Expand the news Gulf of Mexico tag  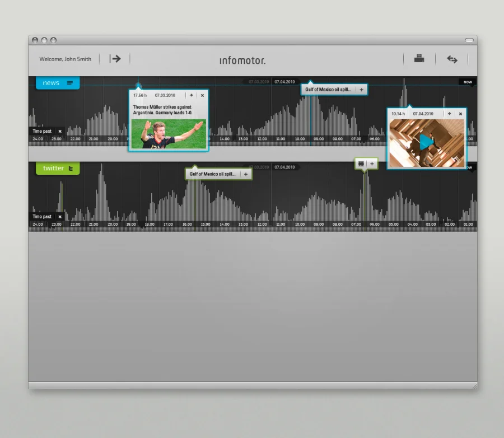361,90
